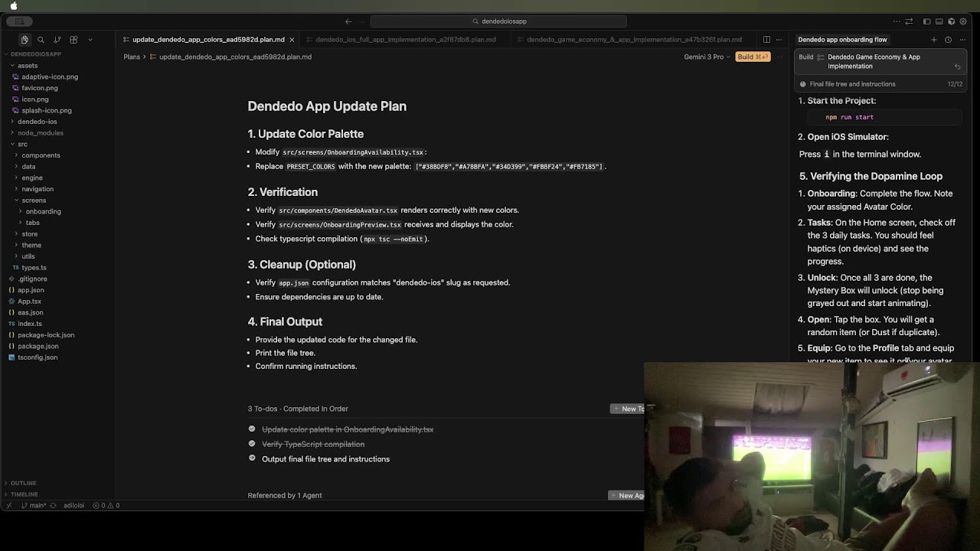This screenshot has height=551, width=980.
Task: Click the New Agent button
Action: pyautogui.click(x=626, y=495)
